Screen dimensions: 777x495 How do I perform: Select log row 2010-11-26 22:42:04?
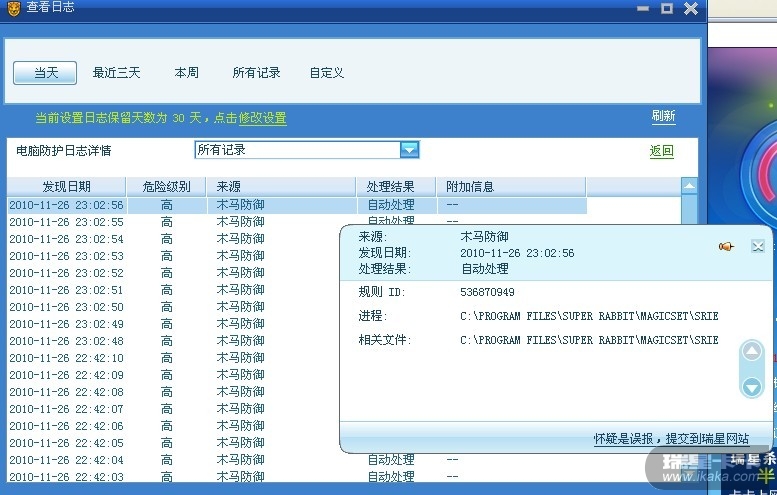297,460
